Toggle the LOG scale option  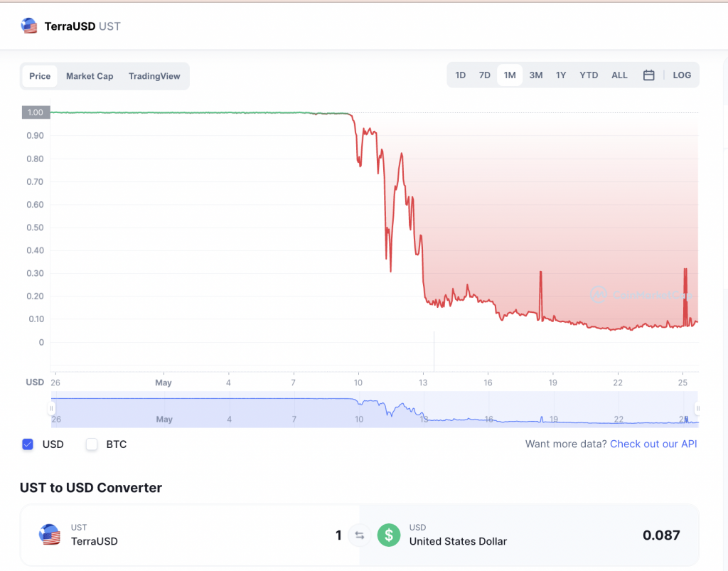tap(682, 75)
